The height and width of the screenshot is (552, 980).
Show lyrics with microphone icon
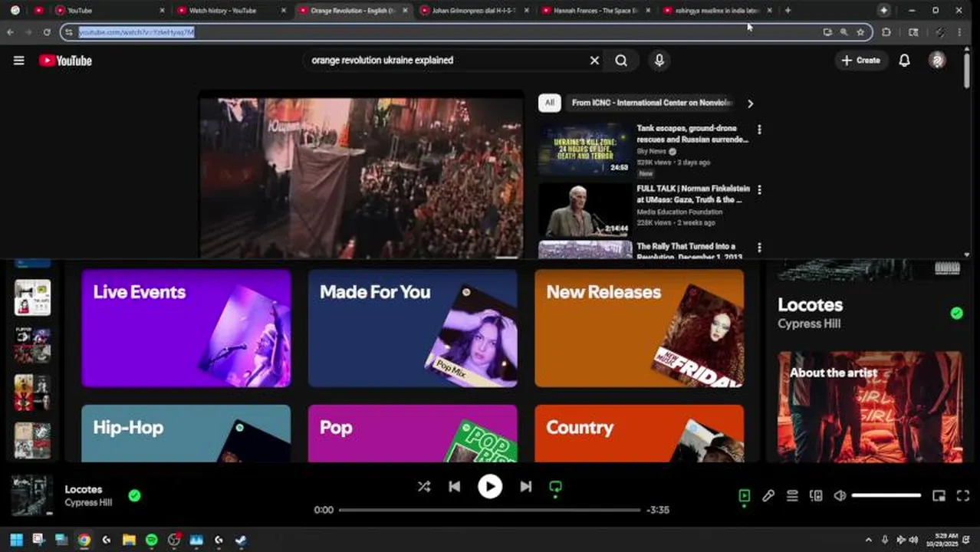coord(768,496)
